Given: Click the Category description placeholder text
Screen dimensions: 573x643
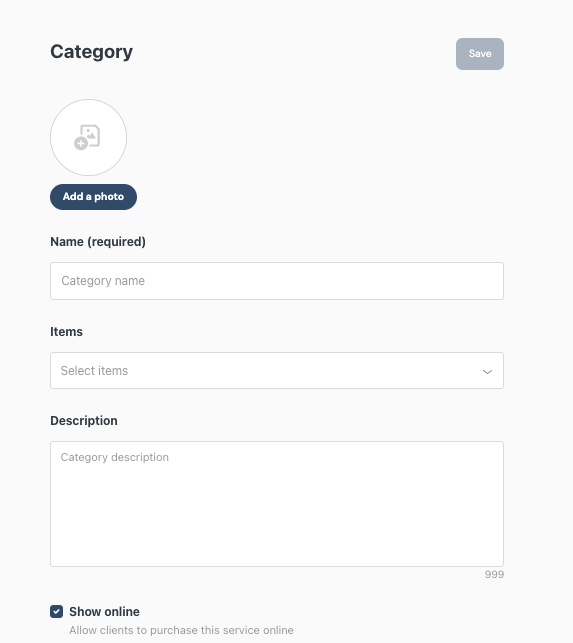Looking at the screenshot, I should (114, 457).
